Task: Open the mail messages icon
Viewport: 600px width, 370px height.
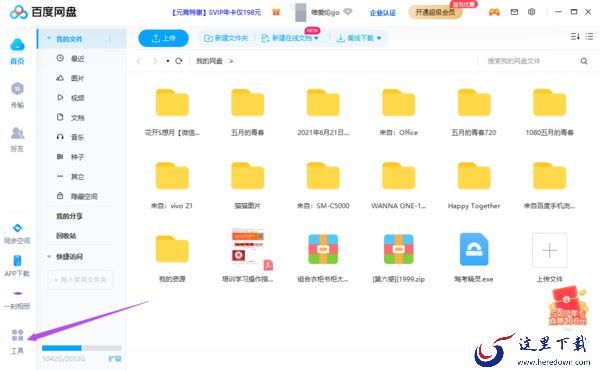Action: [x=514, y=12]
